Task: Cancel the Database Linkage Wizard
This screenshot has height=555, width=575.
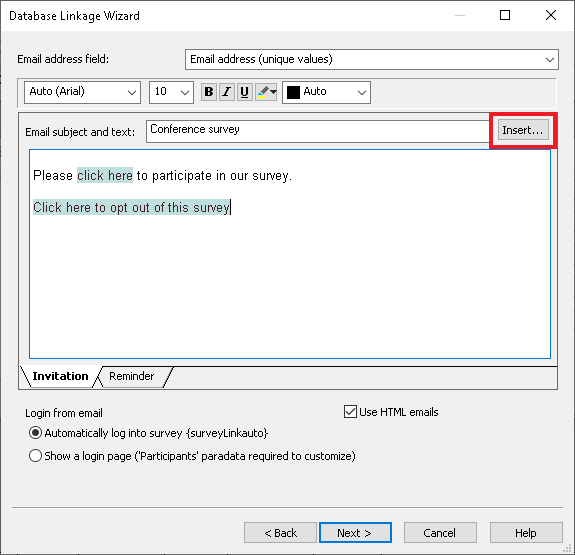Action: coord(440,533)
